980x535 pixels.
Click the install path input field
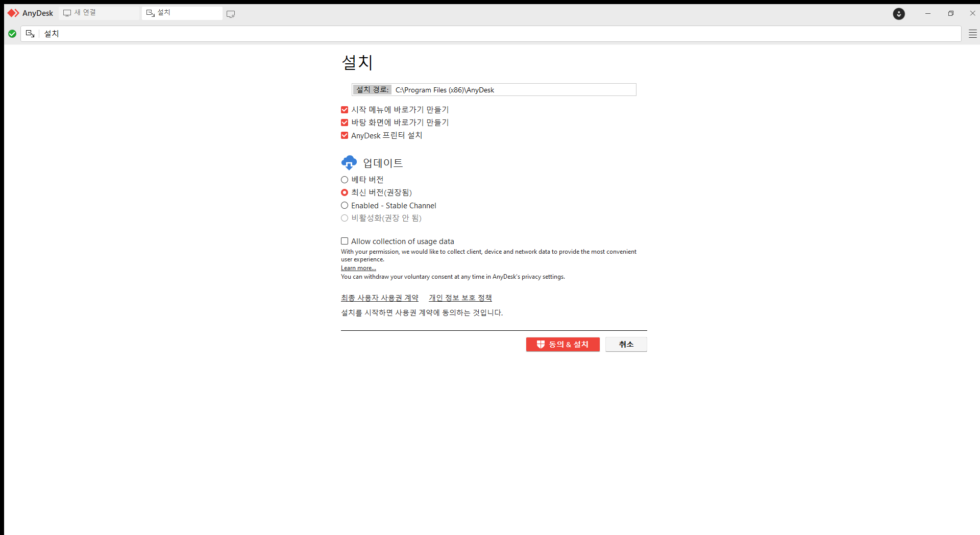pyautogui.click(x=514, y=90)
